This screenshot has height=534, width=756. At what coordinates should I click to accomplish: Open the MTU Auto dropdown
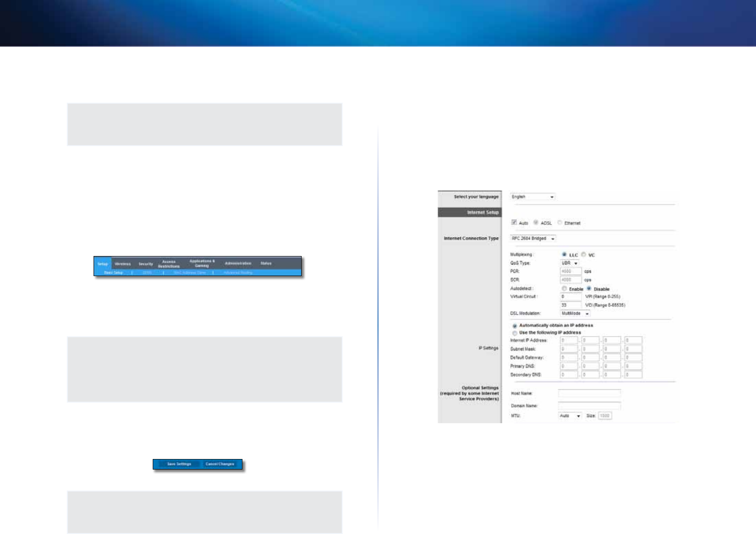tap(570, 416)
